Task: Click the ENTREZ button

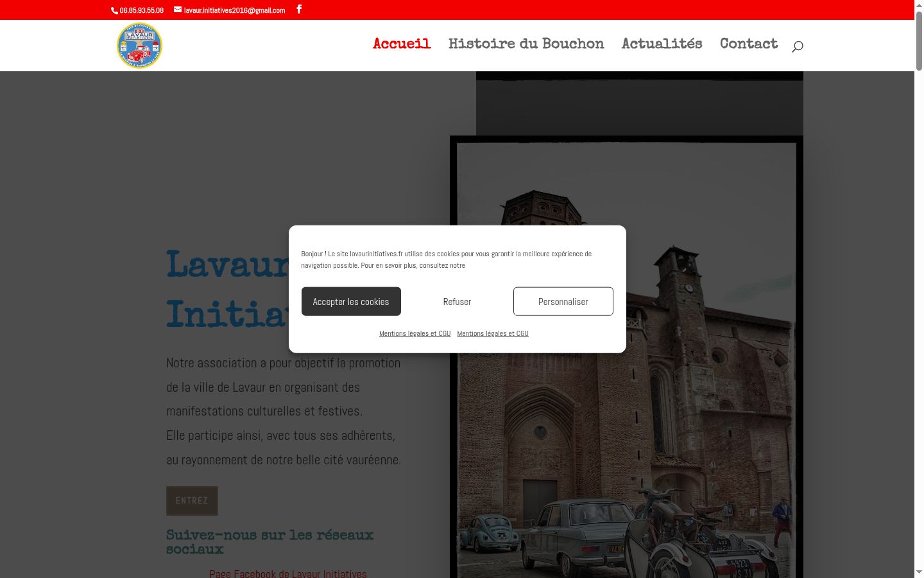Action: tap(192, 501)
